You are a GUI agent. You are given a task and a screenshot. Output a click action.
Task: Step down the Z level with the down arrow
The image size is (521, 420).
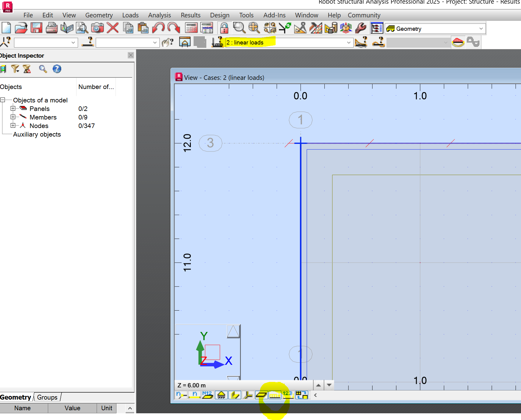click(x=329, y=385)
